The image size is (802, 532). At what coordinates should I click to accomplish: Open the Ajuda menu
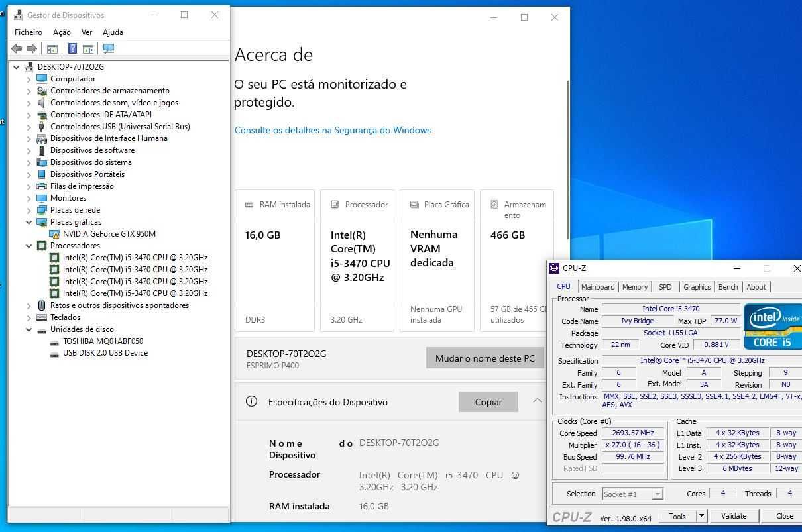pos(113,32)
